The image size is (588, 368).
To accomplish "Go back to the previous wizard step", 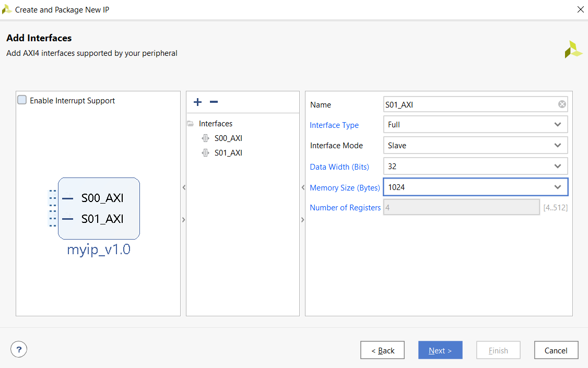I will click(x=382, y=350).
